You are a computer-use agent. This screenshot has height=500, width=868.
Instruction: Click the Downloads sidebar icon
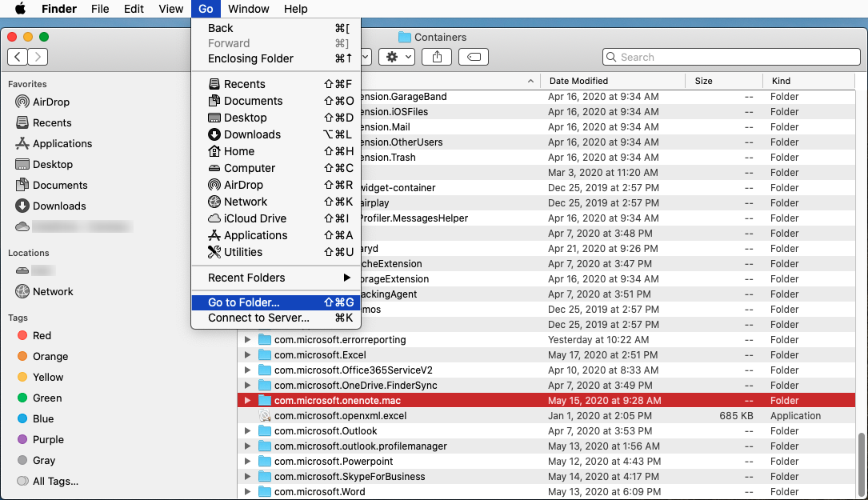(22, 206)
